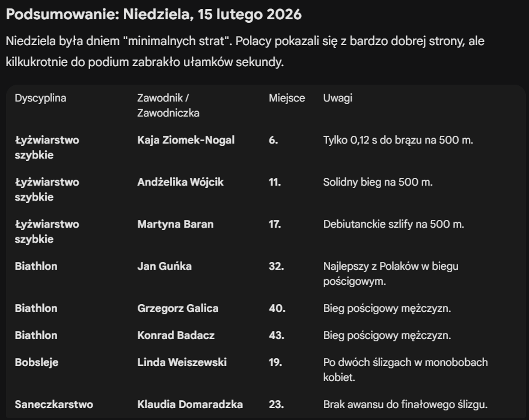
Task: Click on Martyna Baran's name
Action: (x=176, y=224)
